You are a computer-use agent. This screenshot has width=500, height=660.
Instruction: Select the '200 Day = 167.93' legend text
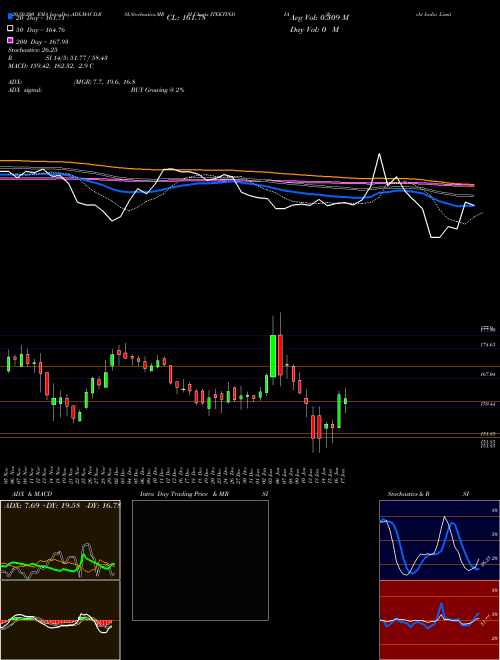coord(42,42)
